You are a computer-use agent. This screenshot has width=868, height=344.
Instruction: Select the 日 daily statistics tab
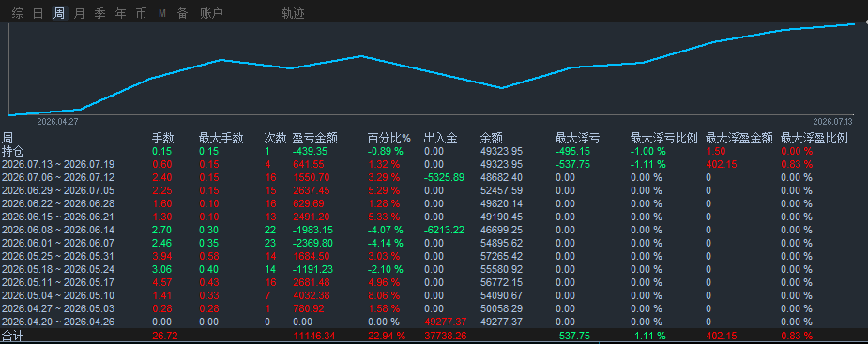[38, 13]
